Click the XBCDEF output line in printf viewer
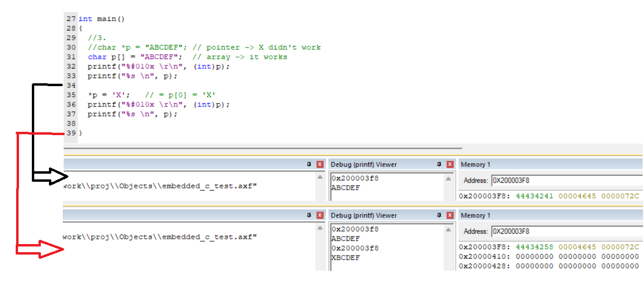644x285 pixels. [x=346, y=258]
